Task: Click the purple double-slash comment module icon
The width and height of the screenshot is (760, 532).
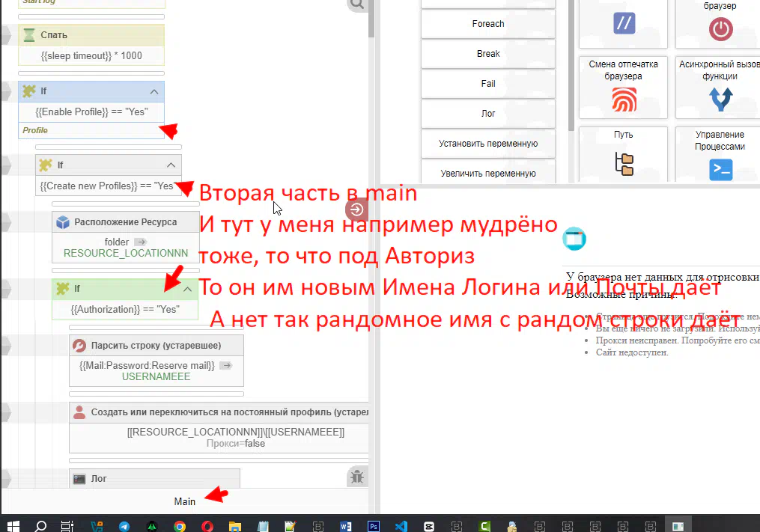Action: click(624, 24)
